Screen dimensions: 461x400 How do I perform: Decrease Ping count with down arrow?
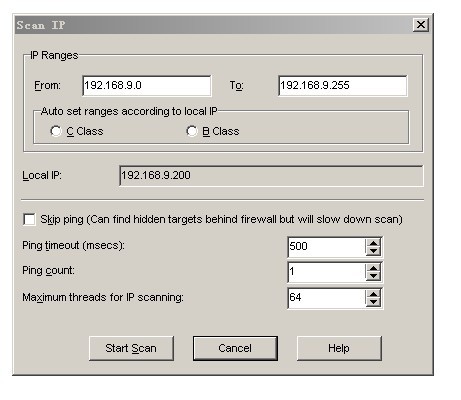373,276
